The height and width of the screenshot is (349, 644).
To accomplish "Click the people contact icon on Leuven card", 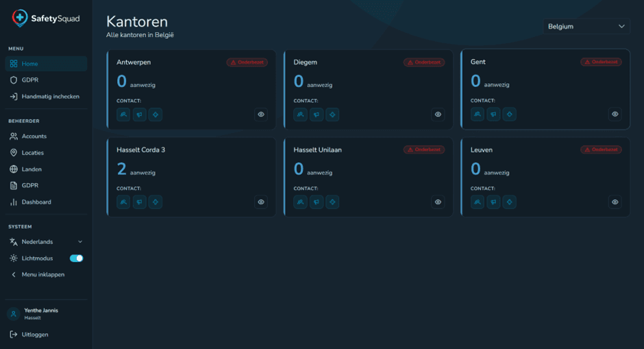I will (x=478, y=202).
